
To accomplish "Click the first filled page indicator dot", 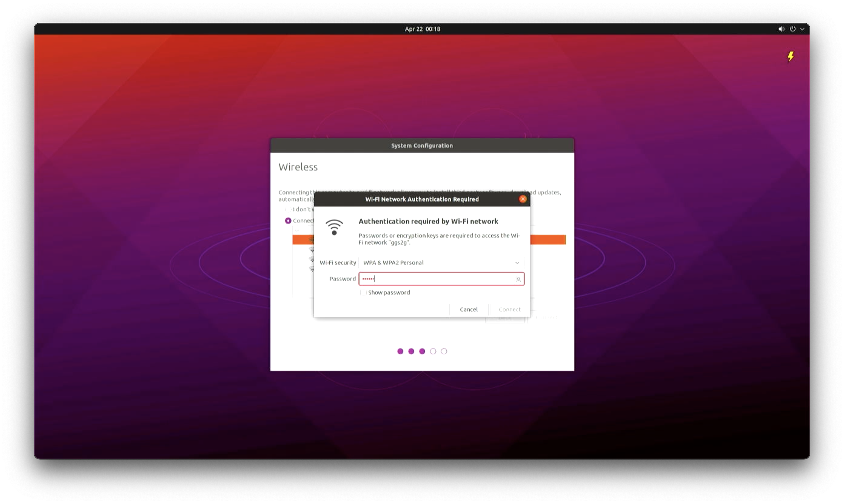I will (x=400, y=352).
